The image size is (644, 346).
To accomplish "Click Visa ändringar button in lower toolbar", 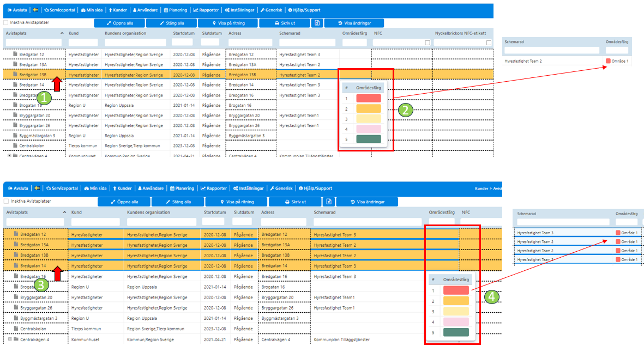I will click(x=367, y=202).
